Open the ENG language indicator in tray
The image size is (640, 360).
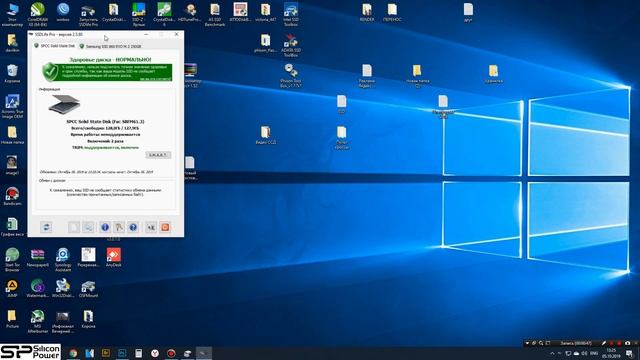594,353
